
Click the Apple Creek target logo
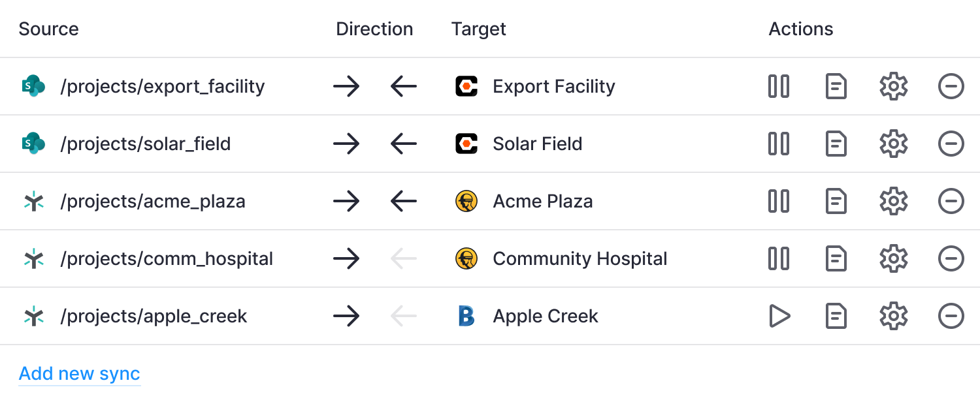point(466,316)
